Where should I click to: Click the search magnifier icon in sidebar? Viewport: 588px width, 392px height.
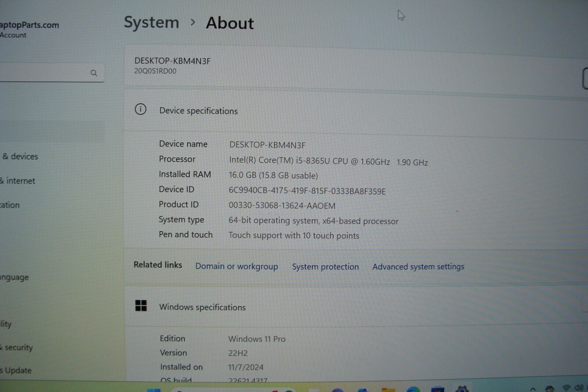[94, 73]
